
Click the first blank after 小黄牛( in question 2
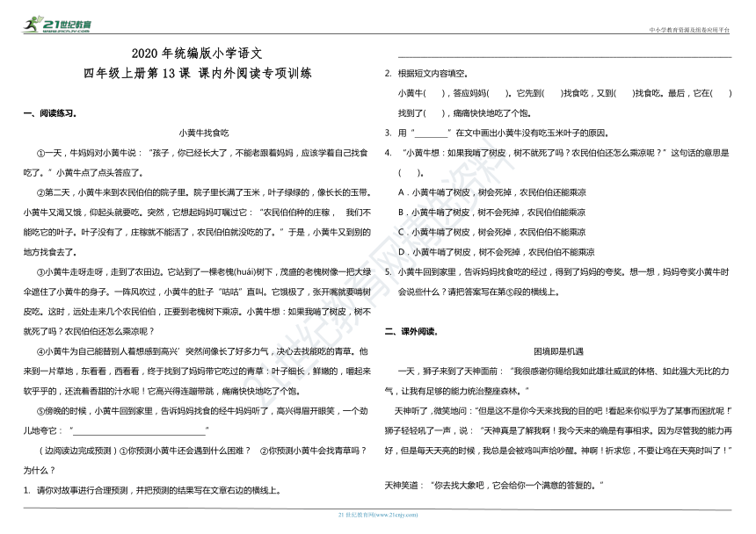tap(434, 93)
